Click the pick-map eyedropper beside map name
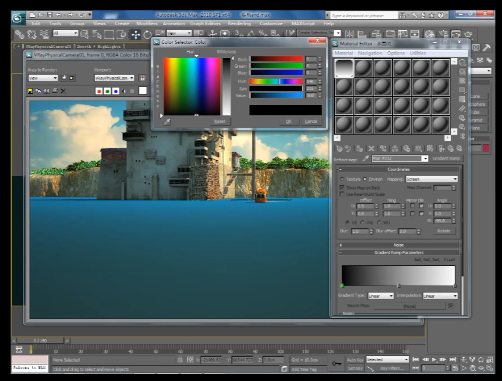This screenshot has width=502, height=381. (x=366, y=159)
